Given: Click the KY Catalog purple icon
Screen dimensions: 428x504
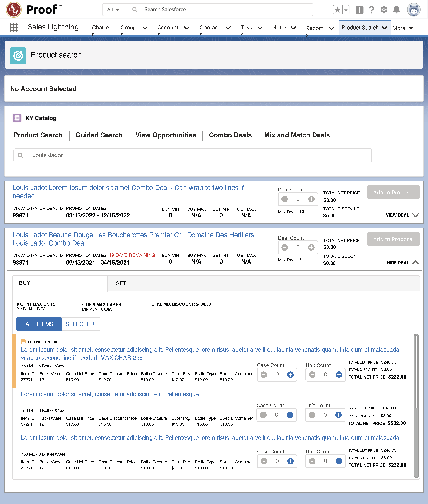Looking at the screenshot, I should click(17, 118).
